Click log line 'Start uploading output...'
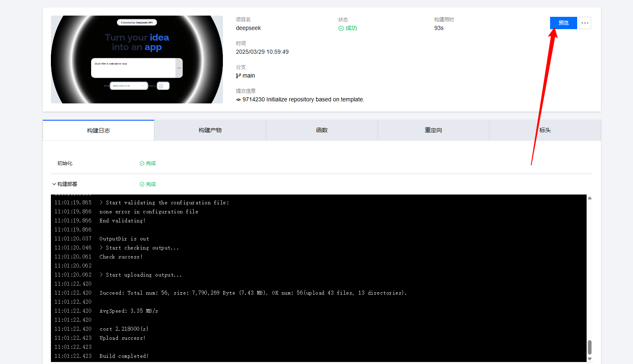The image size is (633, 364). (x=140, y=275)
